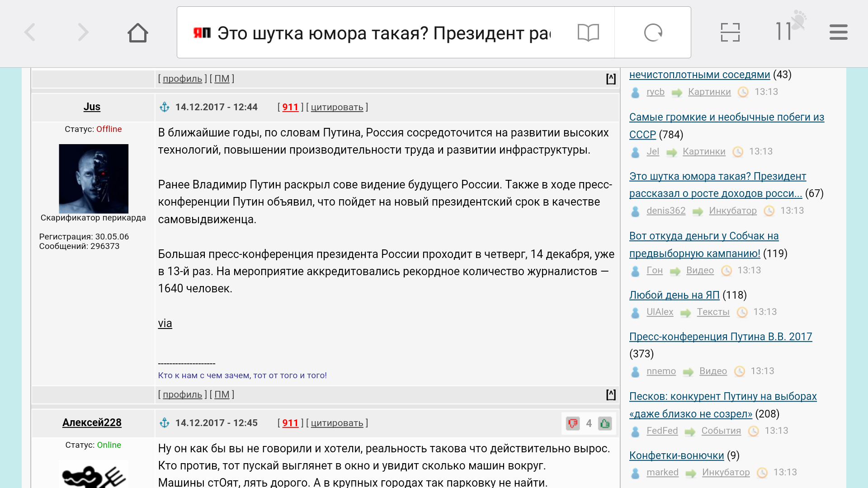Click clock icon next to UlAlex row
Viewport: 868px width, 488px height.
pos(742,312)
